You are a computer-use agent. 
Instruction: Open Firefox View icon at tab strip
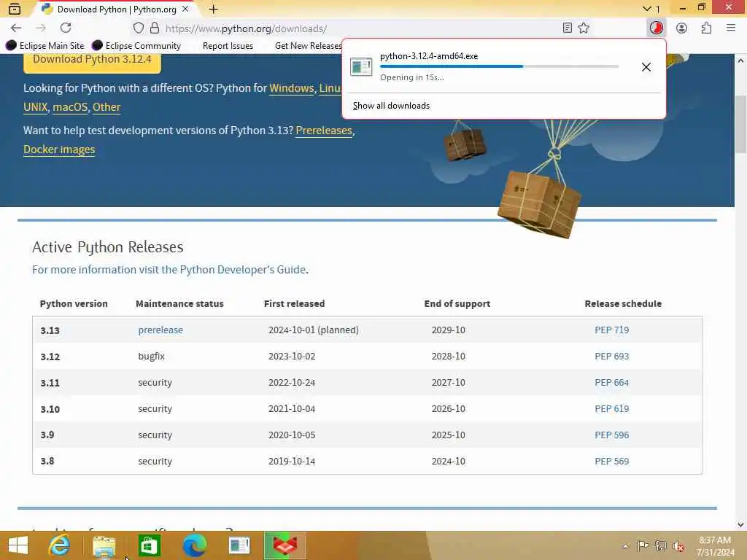tap(15, 9)
